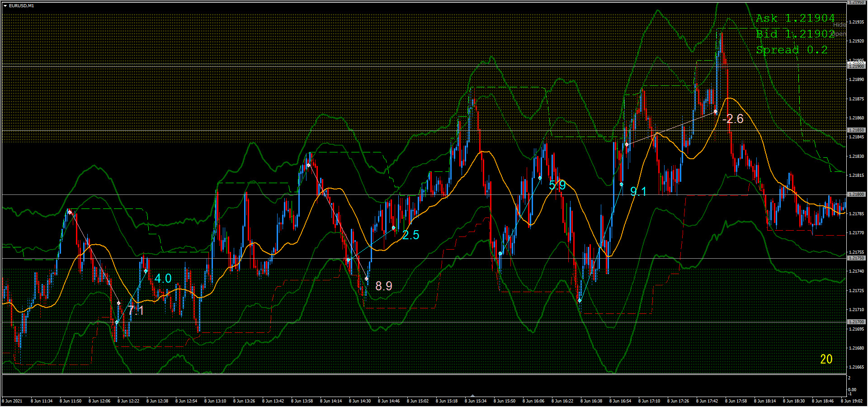Click the 8 Jun 16:54 time label
The image size is (868, 407).
pyautogui.click(x=620, y=401)
